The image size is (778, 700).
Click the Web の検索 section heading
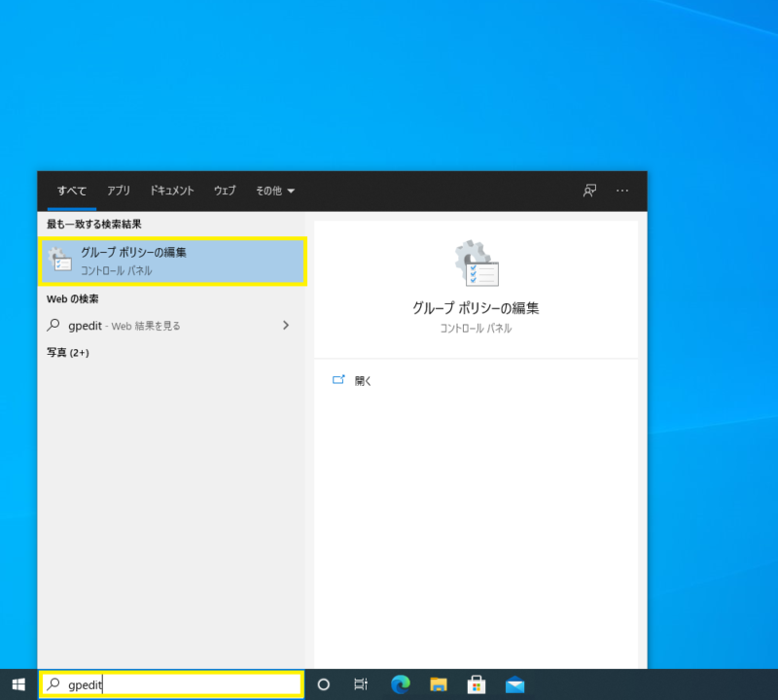pos(72,299)
